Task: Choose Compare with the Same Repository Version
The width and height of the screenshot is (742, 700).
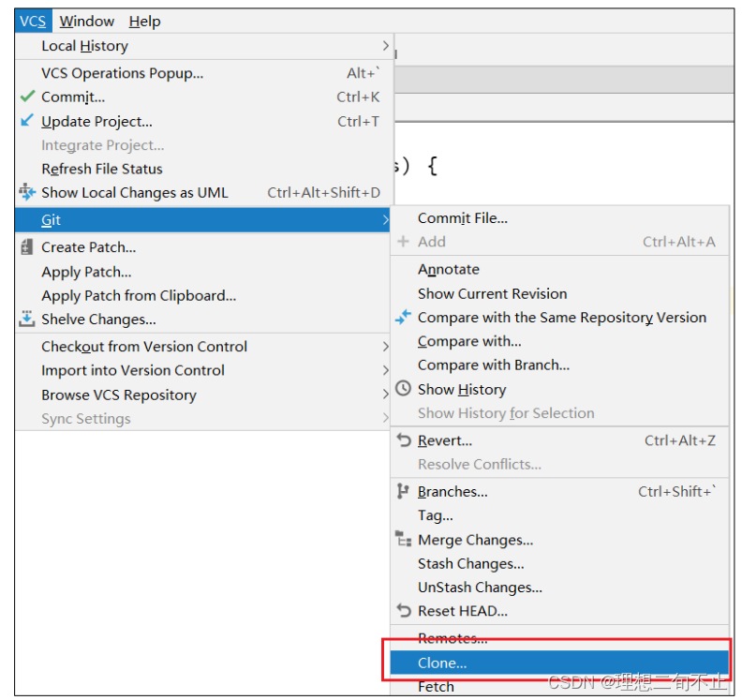Action: 559,317
